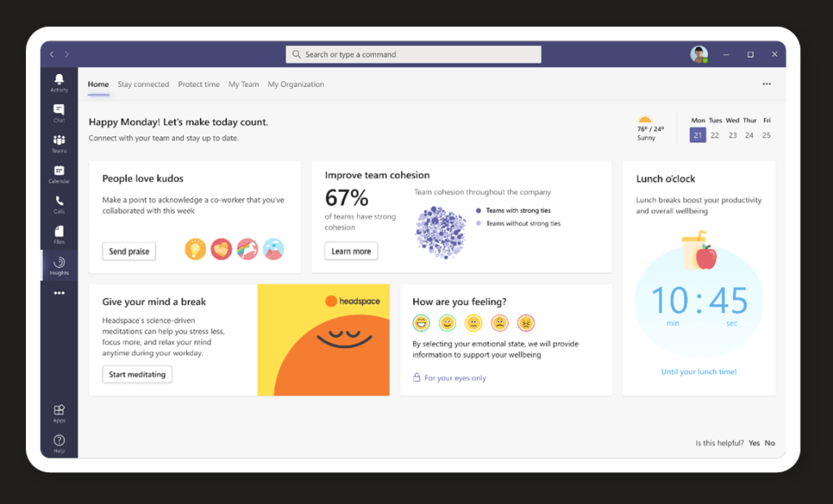Viewport: 833px width, 504px height.
Task: Switch to the Stay connected tab
Action: click(143, 85)
